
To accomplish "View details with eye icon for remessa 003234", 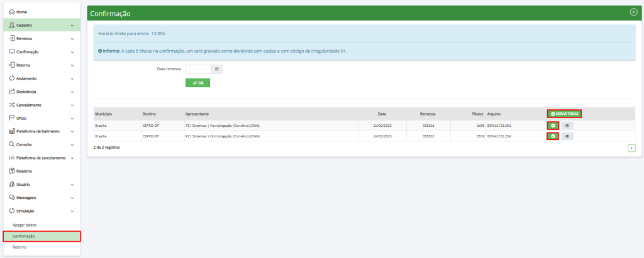I will point(567,126).
